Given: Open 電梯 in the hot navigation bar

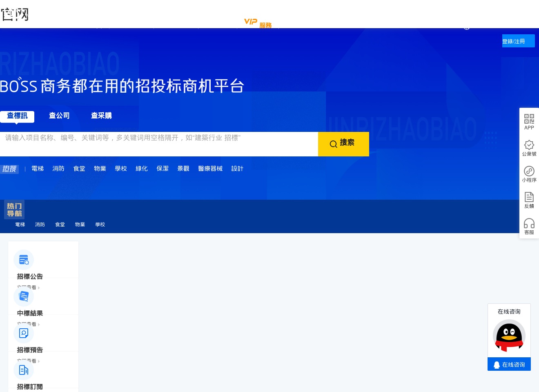Looking at the screenshot, I should pyautogui.click(x=20, y=225).
